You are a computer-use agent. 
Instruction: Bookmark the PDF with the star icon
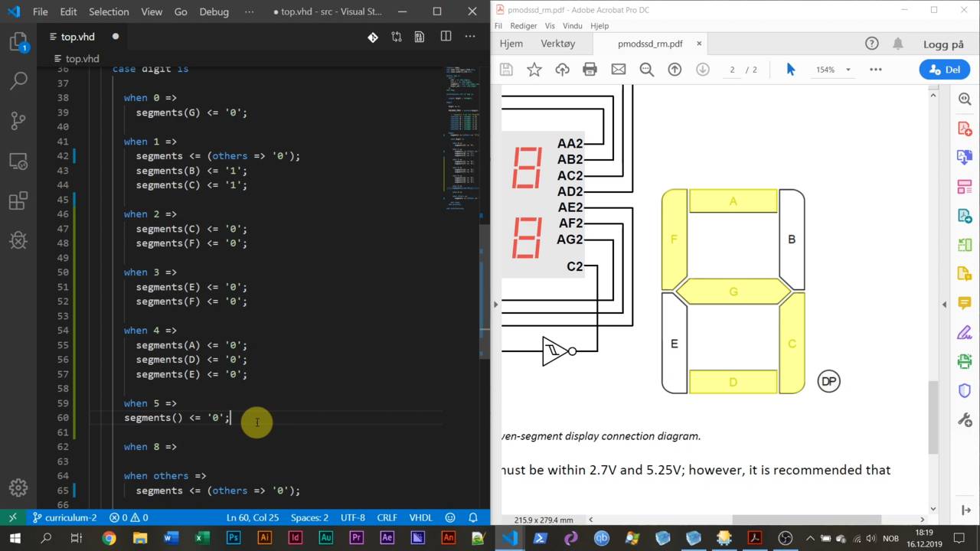(x=534, y=70)
